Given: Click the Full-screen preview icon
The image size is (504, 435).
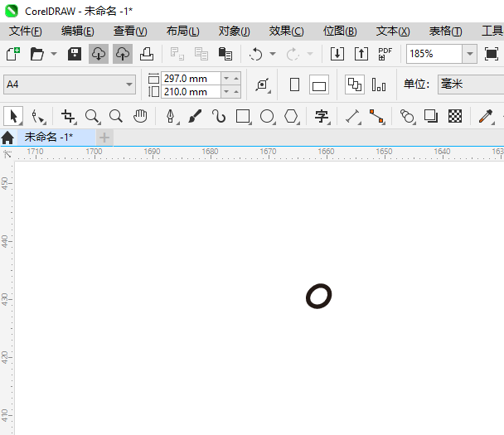Looking at the screenshot, I should [x=492, y=54].
